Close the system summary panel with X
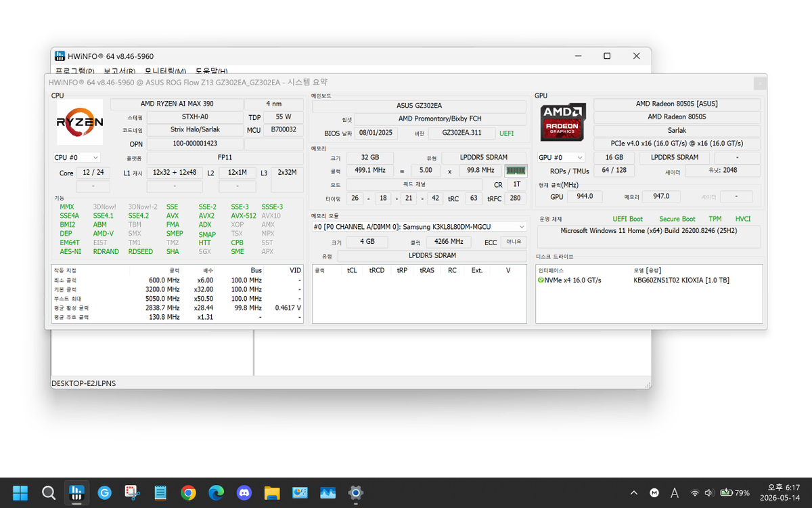The height and width of the screenshot is (508, 812). click(x=761, y=83)
